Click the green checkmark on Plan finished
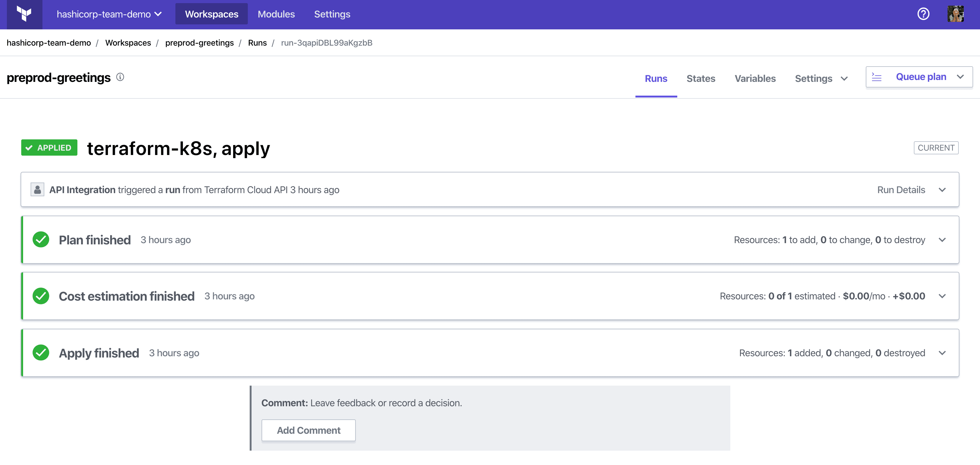The image size is (980, 465). click(x=41, y=239)
